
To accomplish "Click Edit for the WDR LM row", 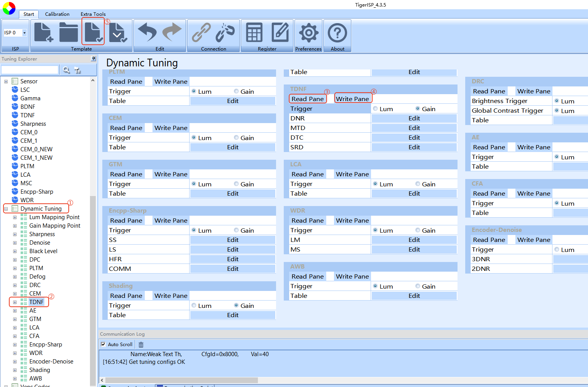I will (x=414, y=240).
